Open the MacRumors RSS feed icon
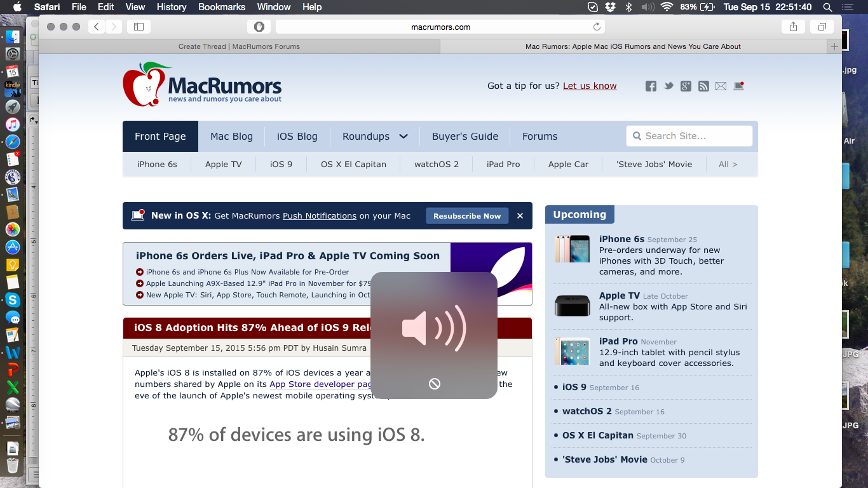This screenshot has height=488, width=868. [703, 86]
